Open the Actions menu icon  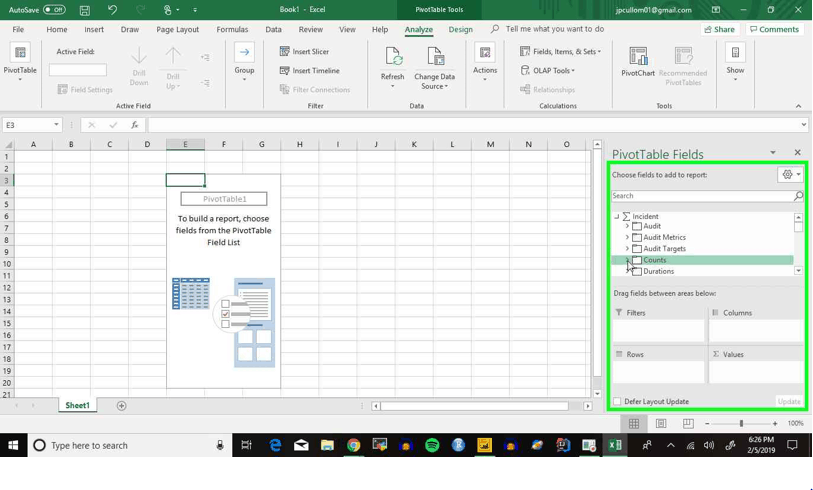click(x=485, y=53)
